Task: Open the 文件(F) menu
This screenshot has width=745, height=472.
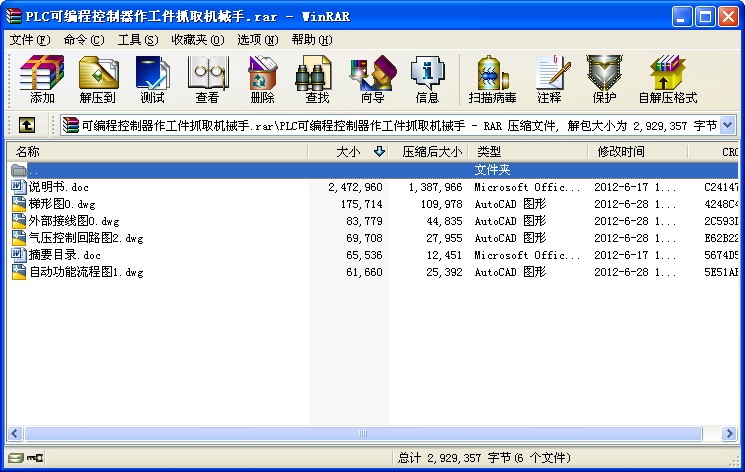Action: 30,40
